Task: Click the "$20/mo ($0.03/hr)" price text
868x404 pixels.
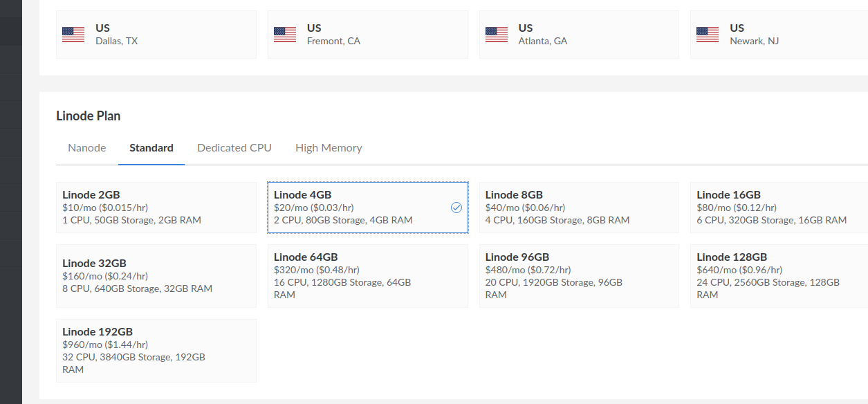Action: [314, 208]
